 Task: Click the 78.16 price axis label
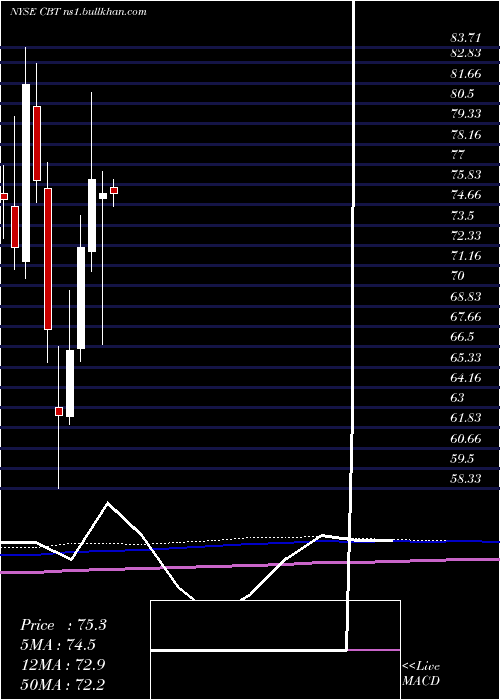click(x=466, y=134)
